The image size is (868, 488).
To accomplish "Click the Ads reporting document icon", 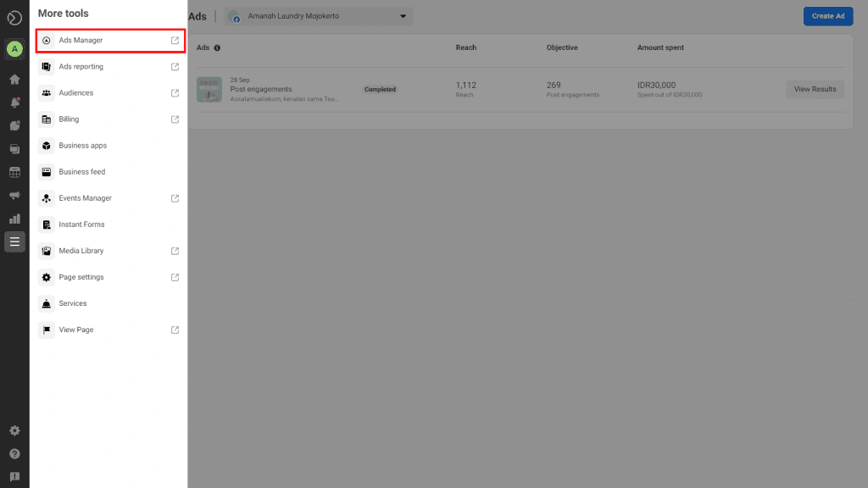I will [47, 66].
